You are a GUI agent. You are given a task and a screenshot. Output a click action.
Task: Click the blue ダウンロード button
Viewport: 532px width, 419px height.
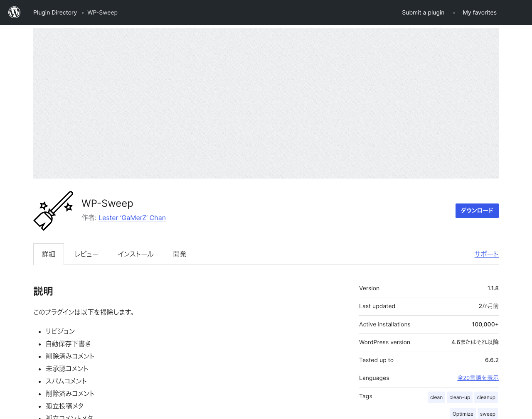point(477,211)
